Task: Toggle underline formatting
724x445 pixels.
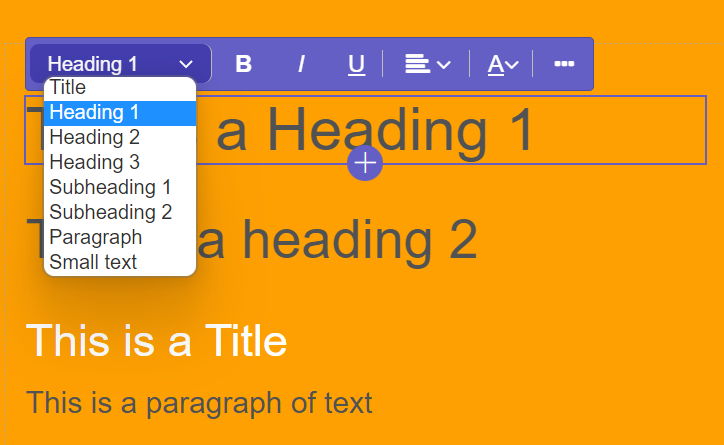Action: click(356, 64)
